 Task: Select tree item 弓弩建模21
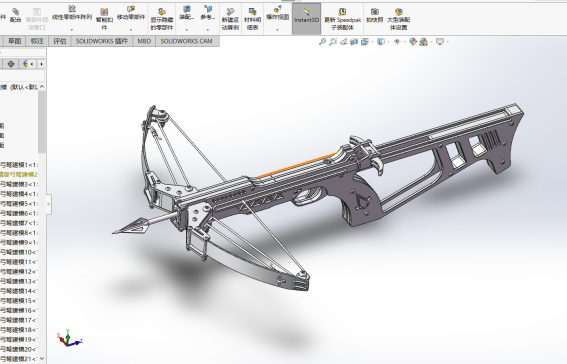pos(19,359)
